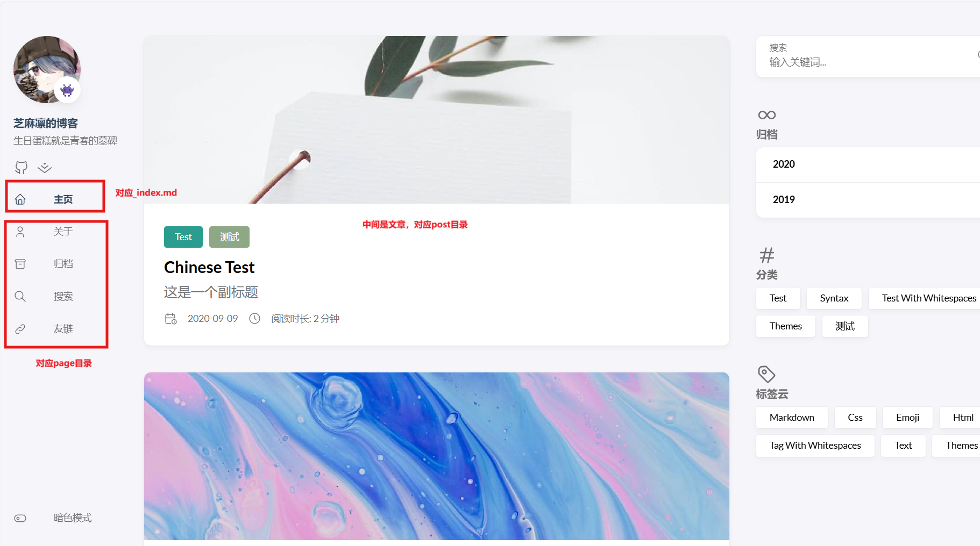Toggle the 暗色模式 dark mode switch
The height and width of the screenshot is (546, 980).
point(20,518)
